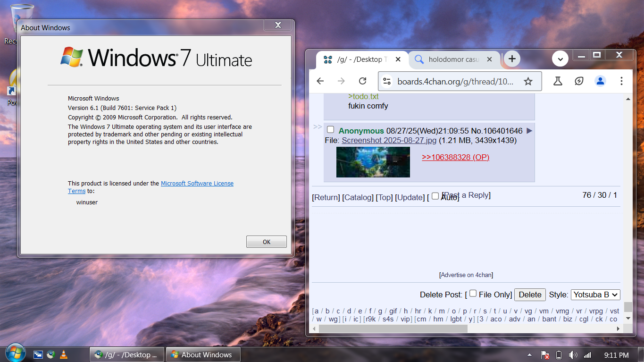
Task: Open Chrome Labs flask icon
Action: point(558,81)
